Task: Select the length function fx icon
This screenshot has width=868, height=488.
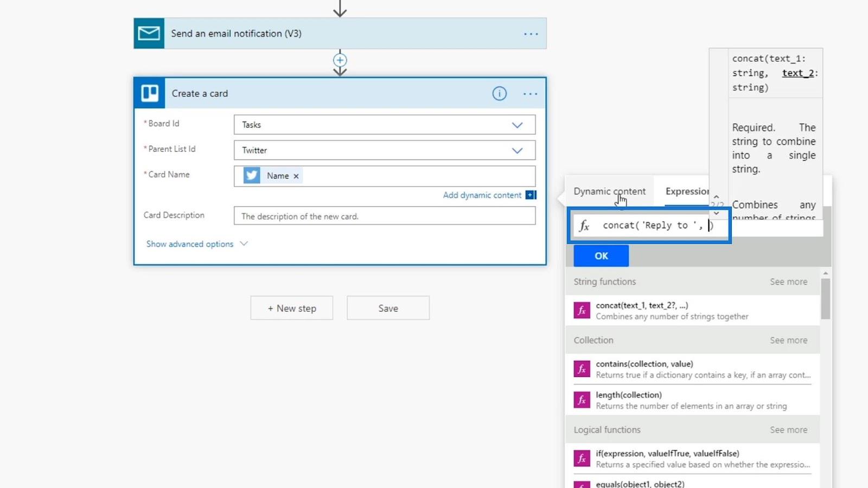Action: click(582, 400)
